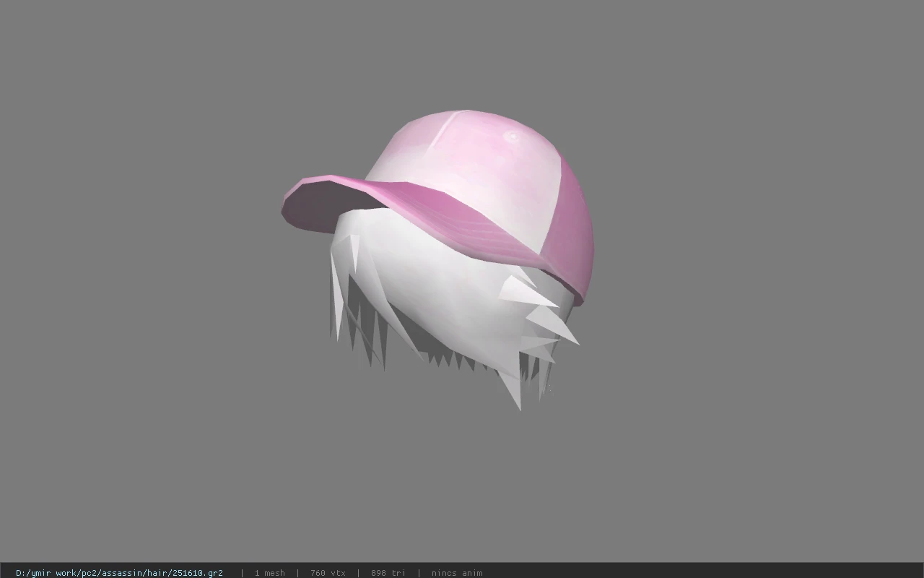Click the '898 tri' triangle count
Image resolution: width=924 pixels, height=578 pixels.
pos(388,573)
